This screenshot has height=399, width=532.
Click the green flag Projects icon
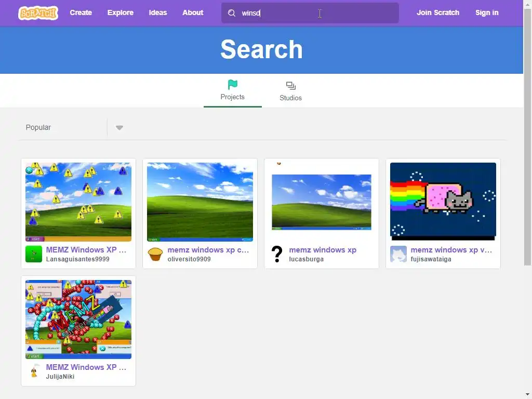point(232,85)
